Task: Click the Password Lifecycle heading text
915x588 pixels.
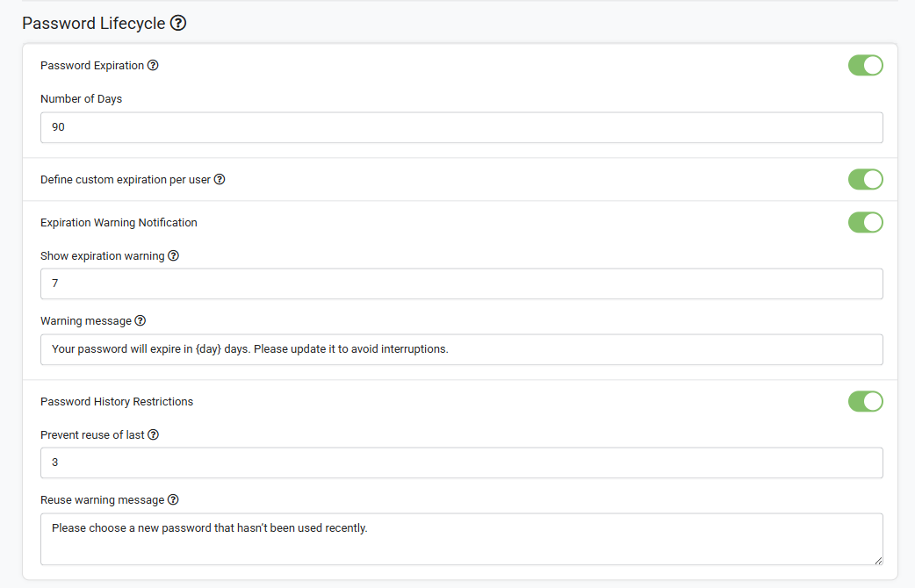Action: pos(94,24)
